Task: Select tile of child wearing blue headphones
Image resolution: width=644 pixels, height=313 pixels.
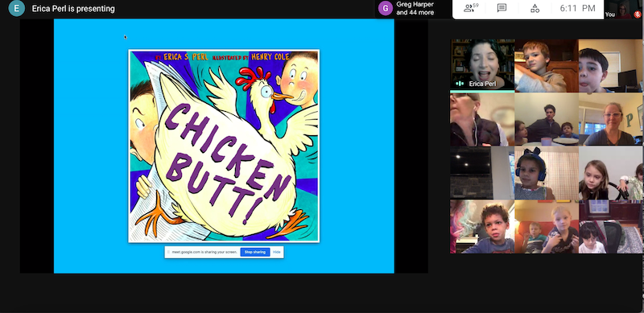Action: pos(547,173)
